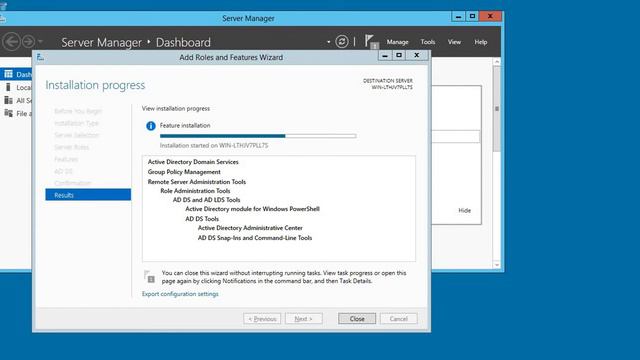Open the Manage menu
The height and width of the screenshot is (360, 640).
click(398, 42)
